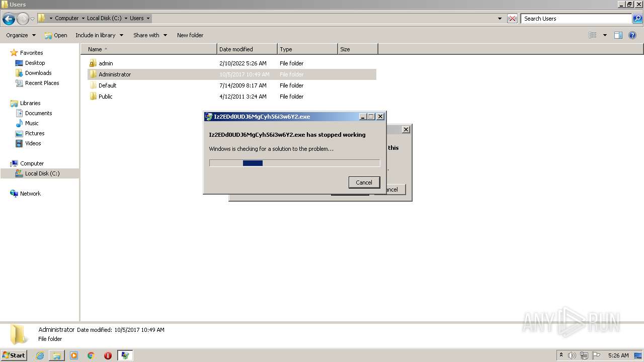This screenshot has height=362, width=644.
Task: Click the search magnifier icon
Action: tap(637, 19)
